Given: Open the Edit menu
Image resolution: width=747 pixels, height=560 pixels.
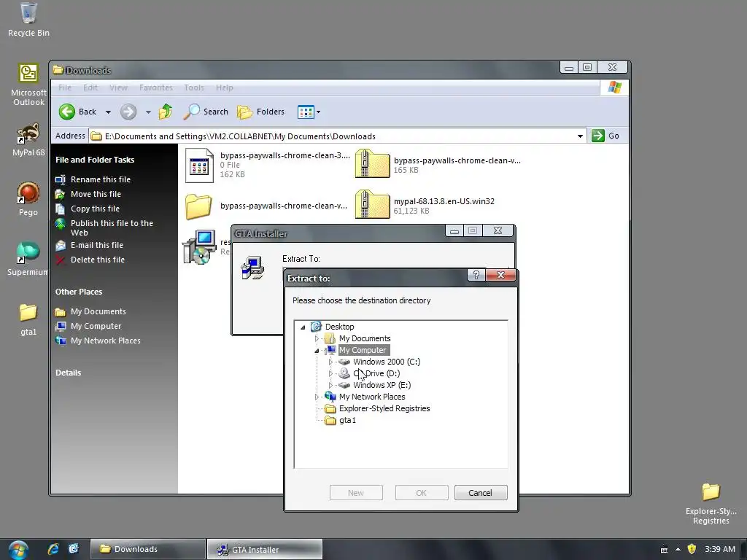Looking at the screenshot, I should (x=90, y=87).
